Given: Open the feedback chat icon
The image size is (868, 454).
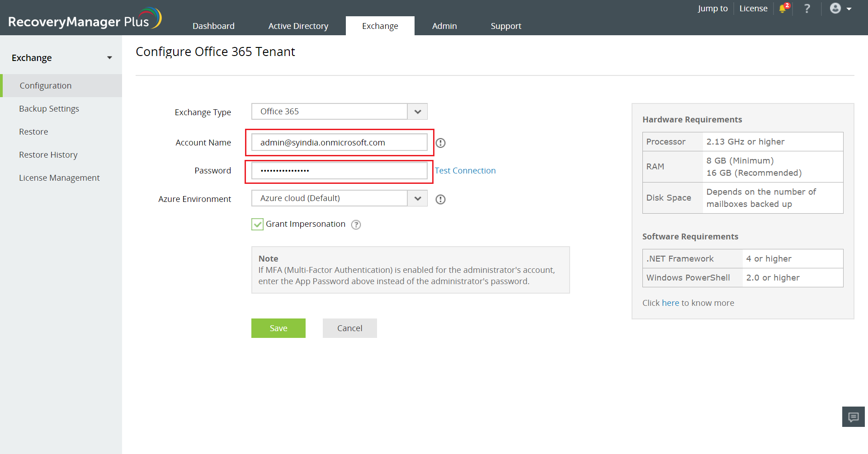Looking at the screenshot, I should [x=853, y=417].
